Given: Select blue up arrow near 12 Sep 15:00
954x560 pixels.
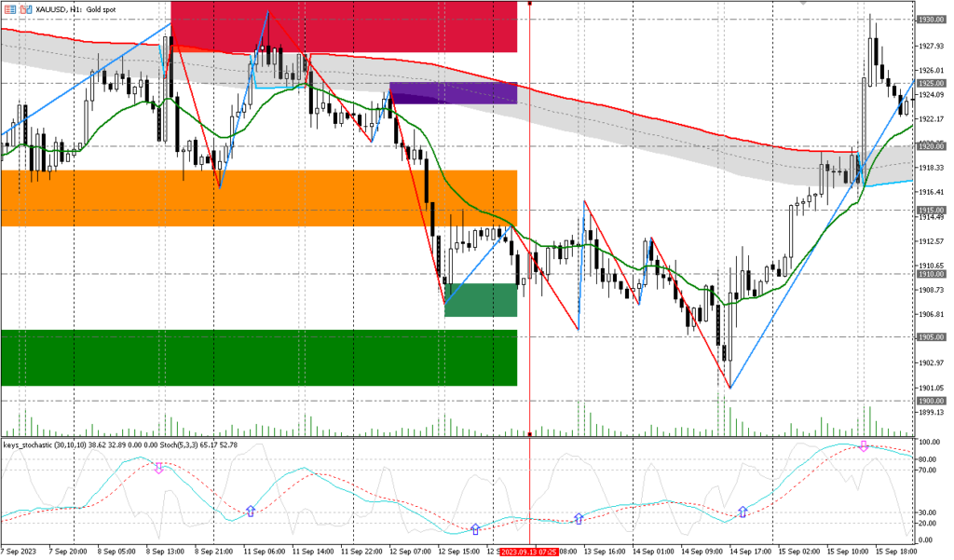Looking at the screenshot, I should tap(475, 528).
